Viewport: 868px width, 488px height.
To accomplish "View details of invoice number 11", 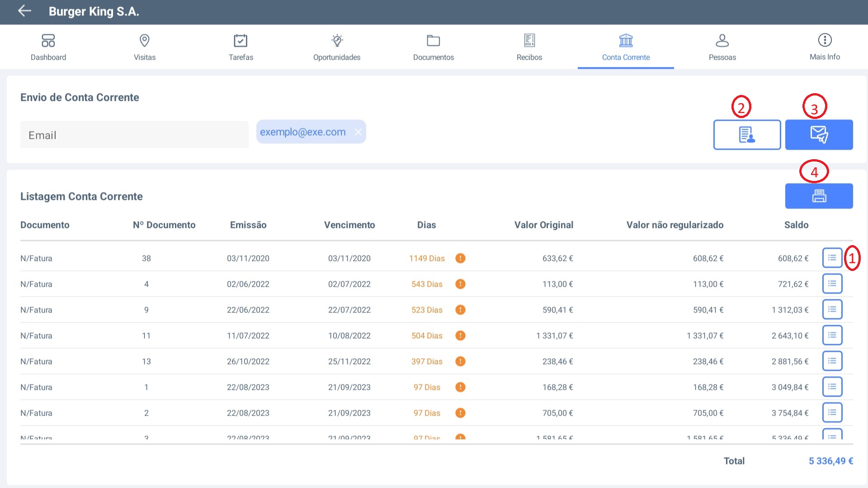I will (x=832, y=335).
